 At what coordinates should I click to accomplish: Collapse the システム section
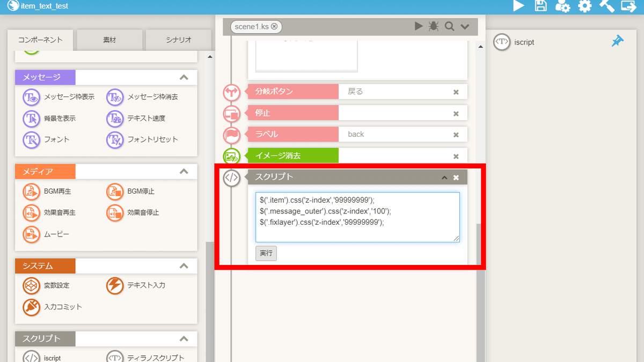[x=184, y=266]
